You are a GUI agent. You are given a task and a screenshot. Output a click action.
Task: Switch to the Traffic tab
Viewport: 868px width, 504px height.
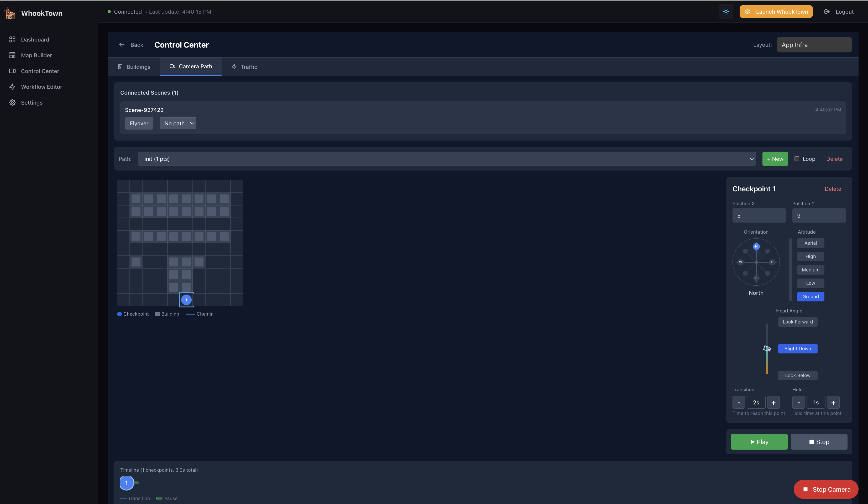244,66
